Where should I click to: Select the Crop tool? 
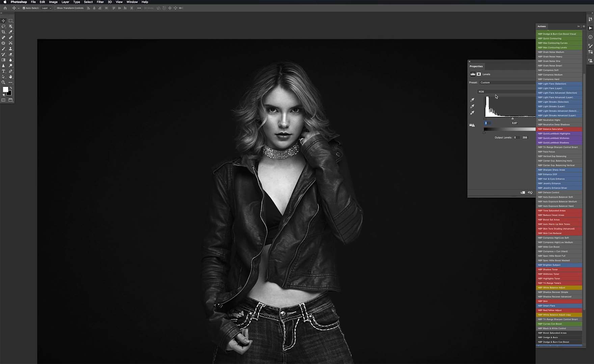(x=4, y=32)
